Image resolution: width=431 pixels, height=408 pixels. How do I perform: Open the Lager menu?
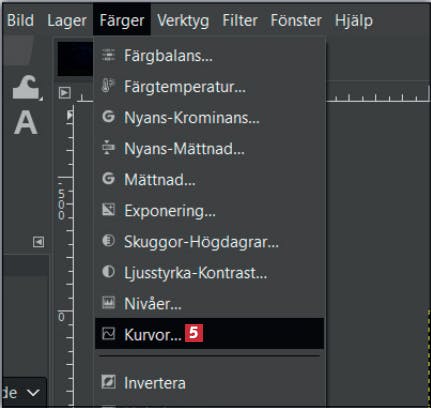pyautogui.click(x=67, y=21)
